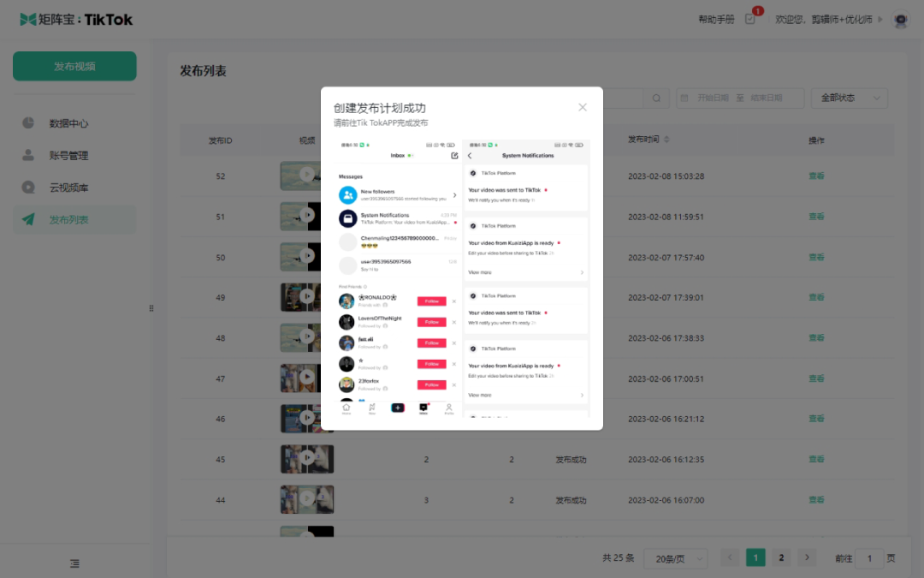Sort by 发布时间 column arrows
924x578 pixels.
click(x=666, y=140)
